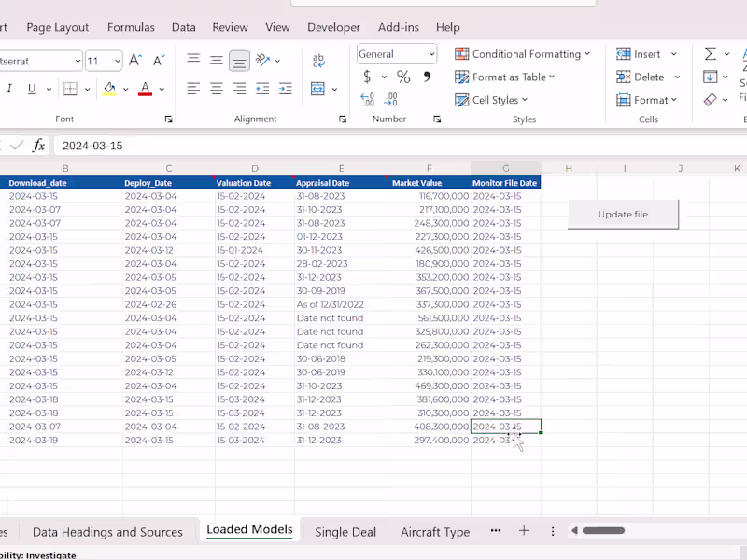747x560 pixels.
Task: Click the Delete cells button
Action: [641, 77]
